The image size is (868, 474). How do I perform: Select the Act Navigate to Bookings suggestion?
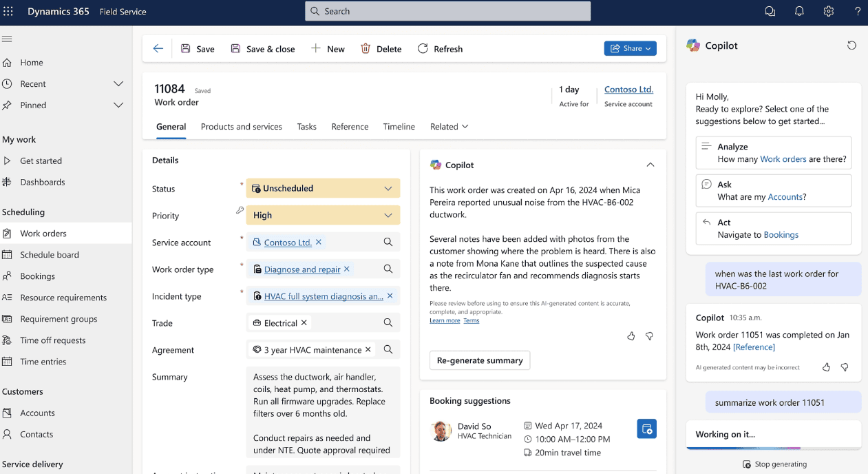(x=774, y=228)
